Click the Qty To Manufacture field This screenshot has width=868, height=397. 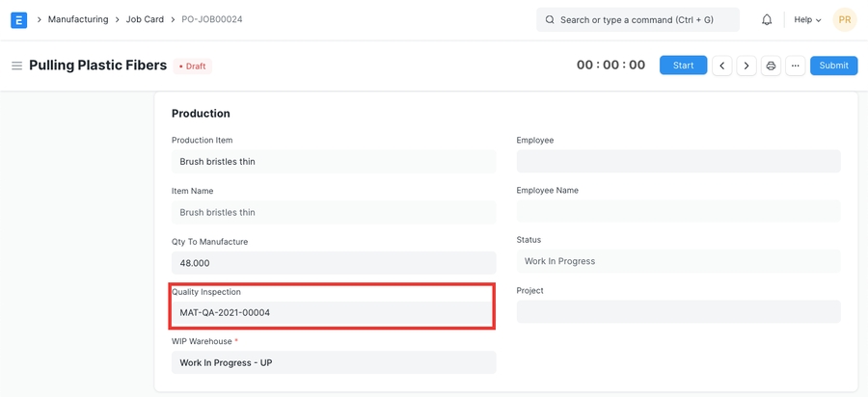[334, 263]
